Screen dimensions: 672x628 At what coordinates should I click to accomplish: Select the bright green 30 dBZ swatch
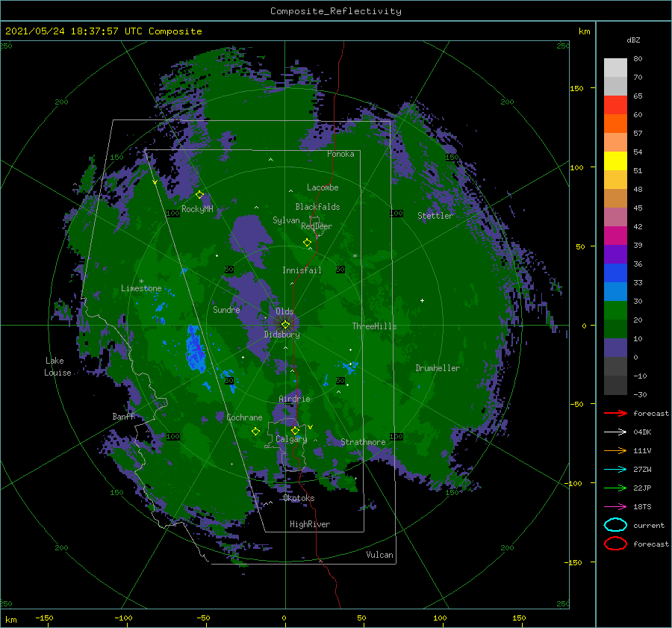[615, 310]
